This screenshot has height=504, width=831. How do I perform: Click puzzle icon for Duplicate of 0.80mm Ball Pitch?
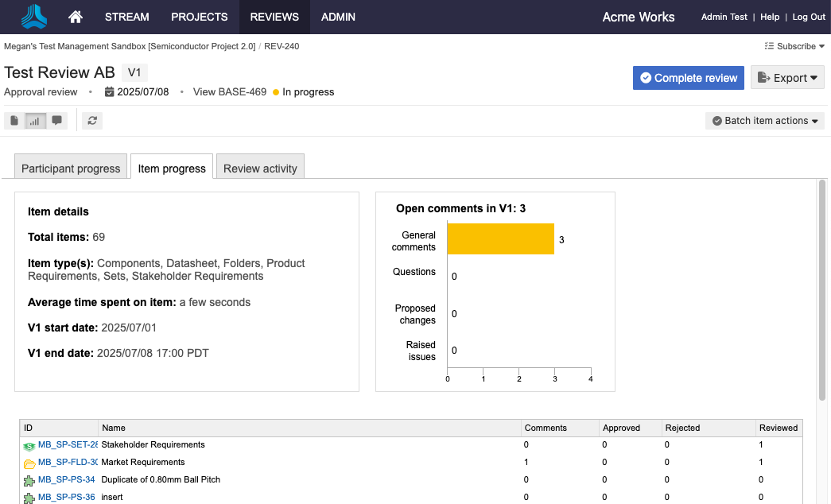[x=29, y=480]
